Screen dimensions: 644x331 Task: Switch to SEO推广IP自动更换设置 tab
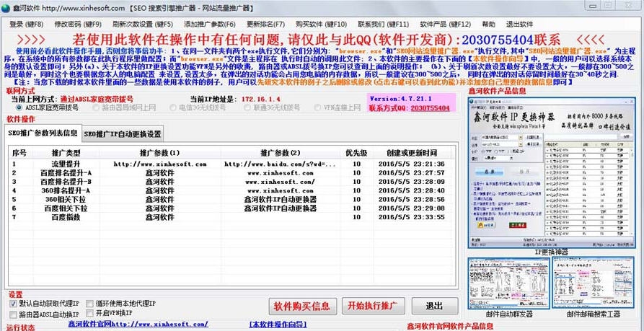point(123,134)
